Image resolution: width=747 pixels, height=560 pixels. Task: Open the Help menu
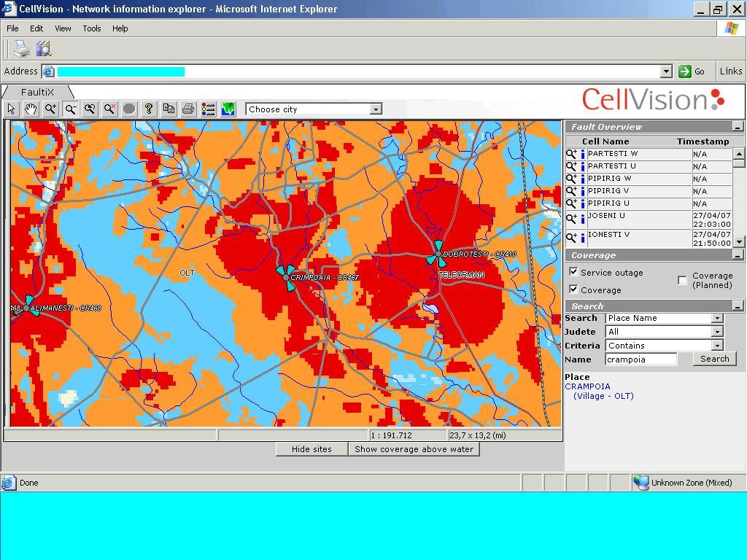pyautogui.click(x=120, y=28)
